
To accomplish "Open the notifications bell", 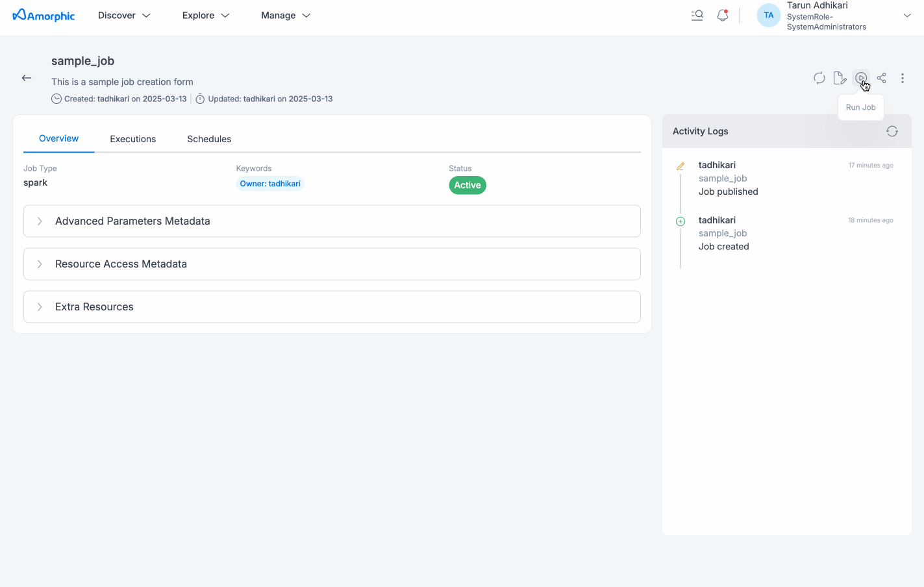I will [723, 15].
